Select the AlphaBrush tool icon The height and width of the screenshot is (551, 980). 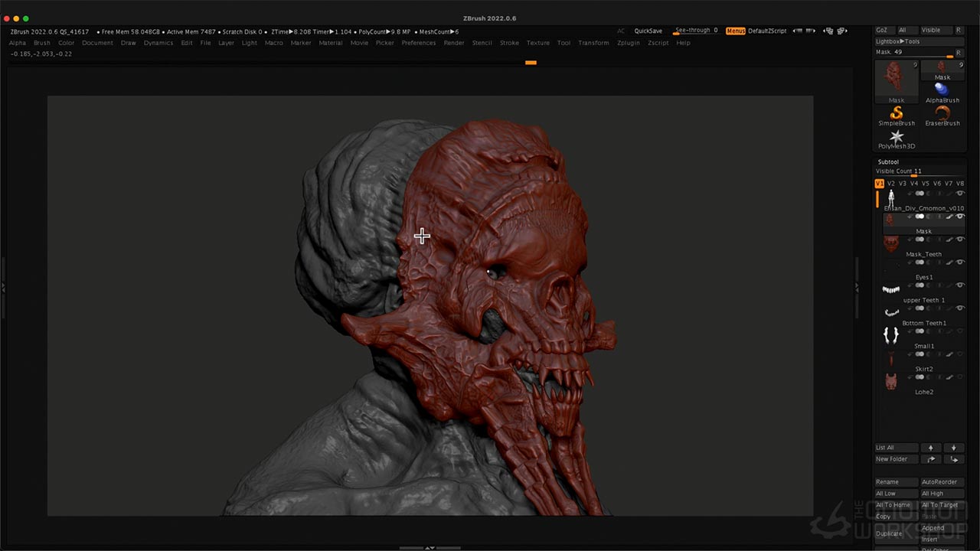942,90
